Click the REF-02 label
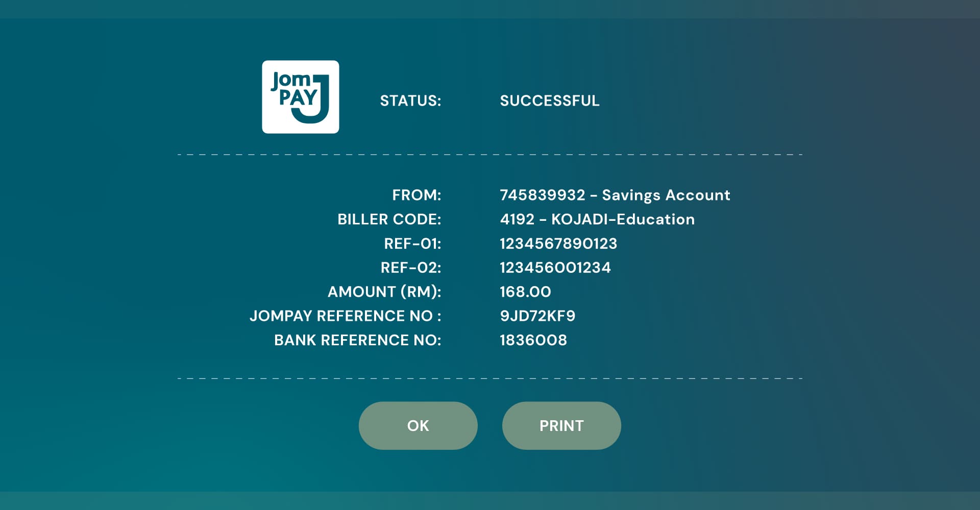Viewport: 980px width, 510px height. [411, 268]
